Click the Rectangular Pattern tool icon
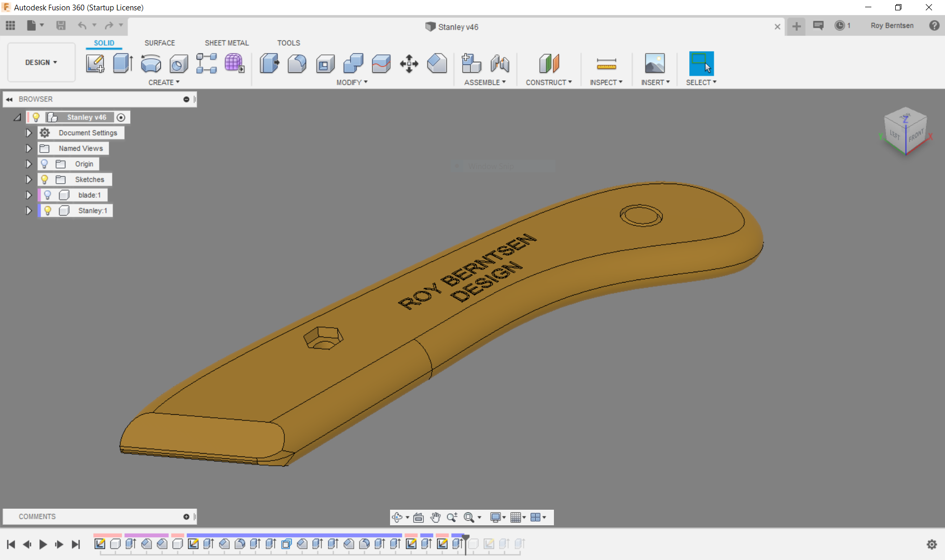Viewport: 945px width, 560px height. (x=206, y=63)
